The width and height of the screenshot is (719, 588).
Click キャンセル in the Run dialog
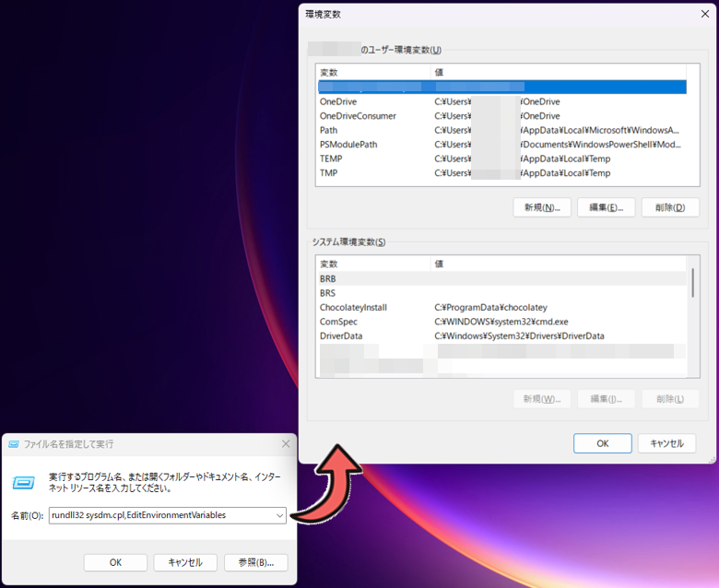[185, 562]
